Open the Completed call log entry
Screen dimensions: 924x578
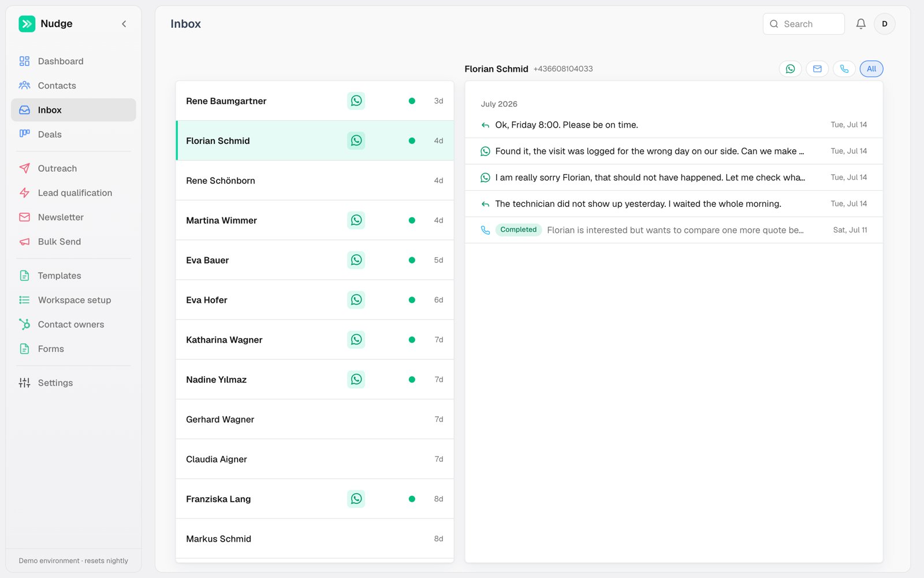674,230
